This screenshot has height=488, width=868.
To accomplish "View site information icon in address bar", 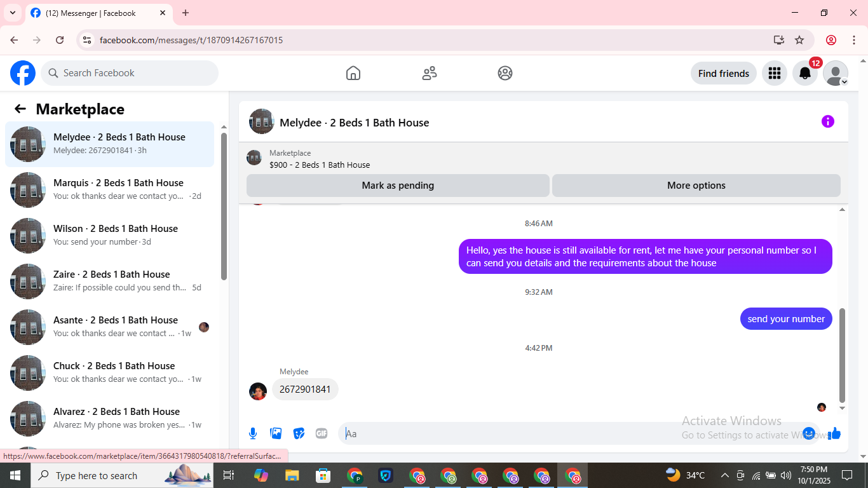I will point(87,40).
